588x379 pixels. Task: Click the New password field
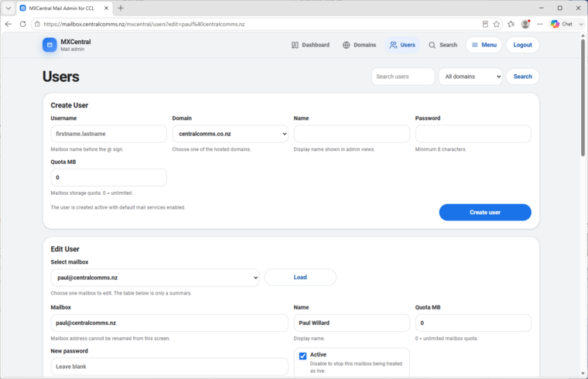(169, 367)
